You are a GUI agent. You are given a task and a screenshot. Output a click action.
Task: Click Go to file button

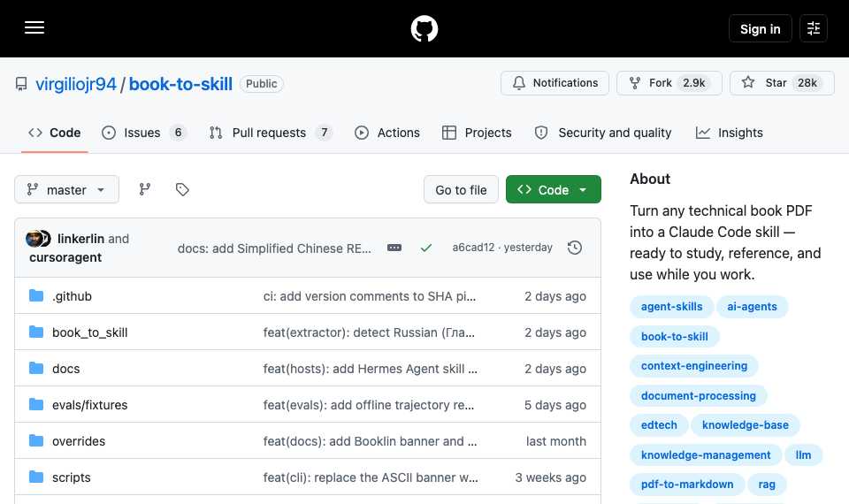[461, 189]
